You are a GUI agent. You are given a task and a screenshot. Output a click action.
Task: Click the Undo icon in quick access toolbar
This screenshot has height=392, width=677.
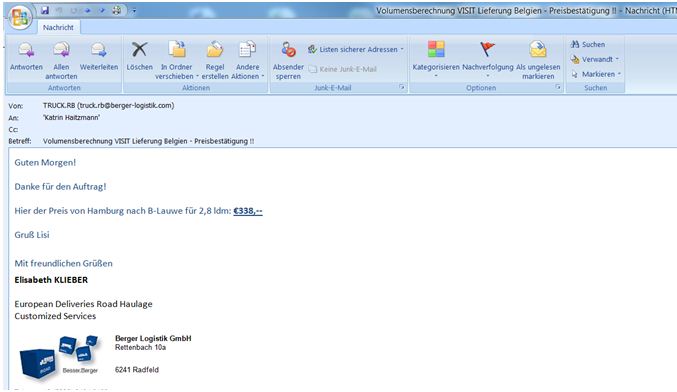tap(60, 10)
